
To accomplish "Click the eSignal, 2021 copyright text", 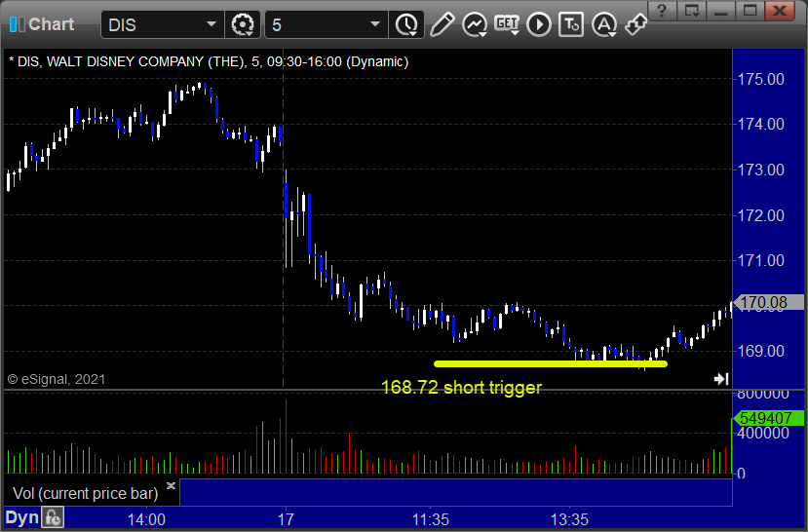I will pyautogui.click(x=57, y=380).
